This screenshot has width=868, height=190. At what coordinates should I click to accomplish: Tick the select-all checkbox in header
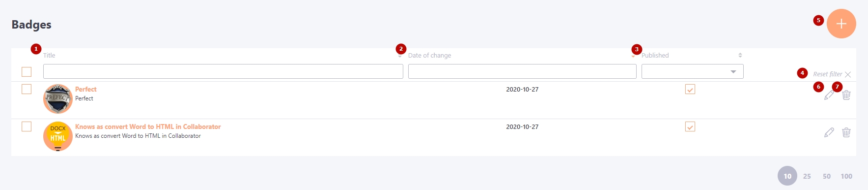pyautogui.click(x=27, y=72)
